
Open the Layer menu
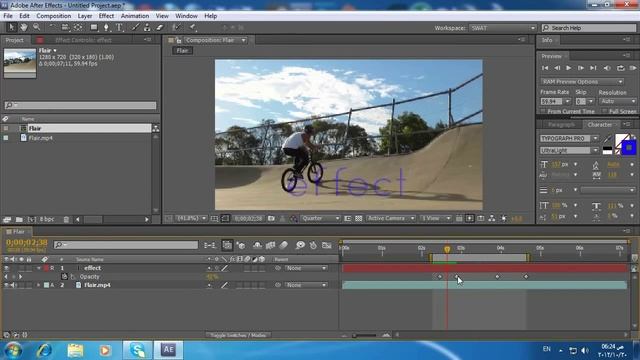click(84, 16)
